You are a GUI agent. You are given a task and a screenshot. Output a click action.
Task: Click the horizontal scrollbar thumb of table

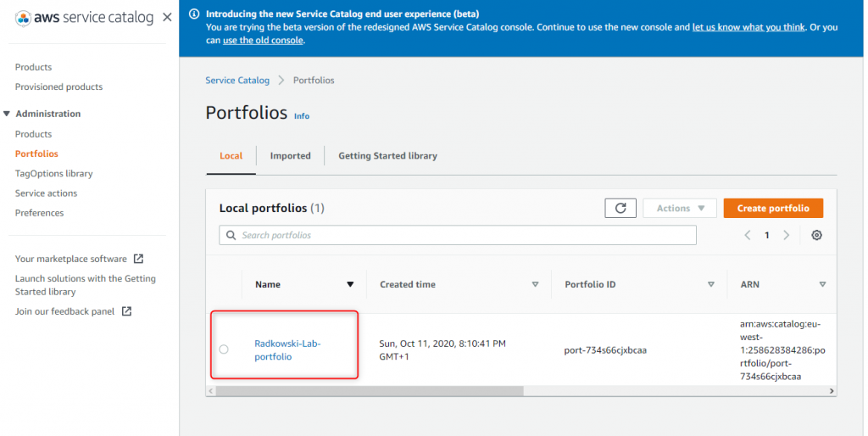[x=370, y=391]
